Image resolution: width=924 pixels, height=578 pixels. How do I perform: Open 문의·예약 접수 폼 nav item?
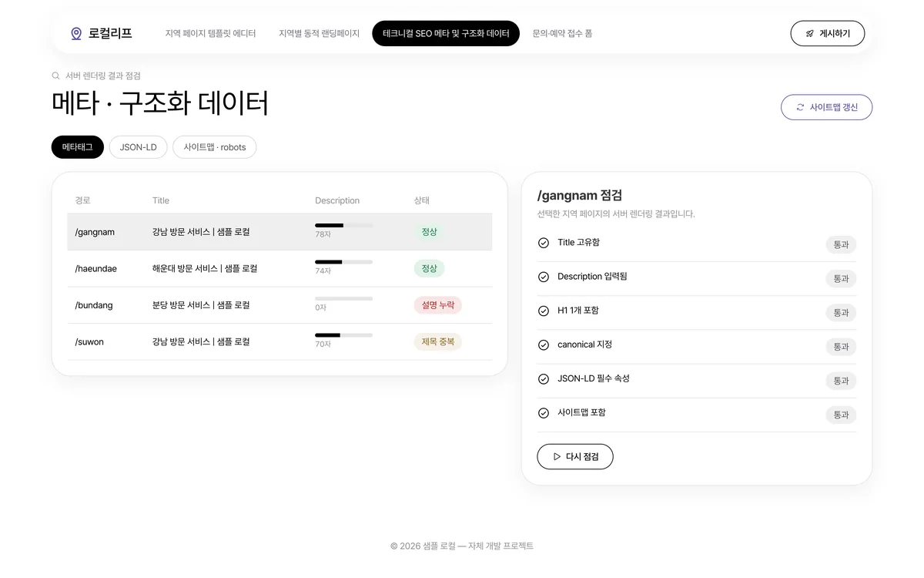click(562, 34)
